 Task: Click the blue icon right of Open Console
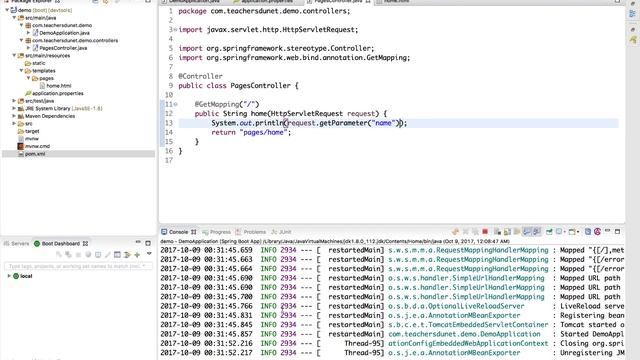coord(588,232)
